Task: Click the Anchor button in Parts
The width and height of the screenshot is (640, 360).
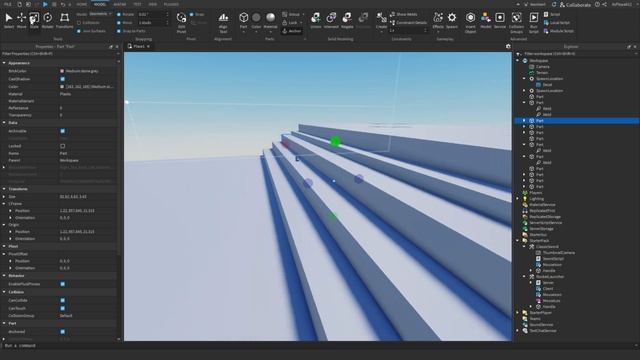Action: pyautogui.click(x=292, y=31)
